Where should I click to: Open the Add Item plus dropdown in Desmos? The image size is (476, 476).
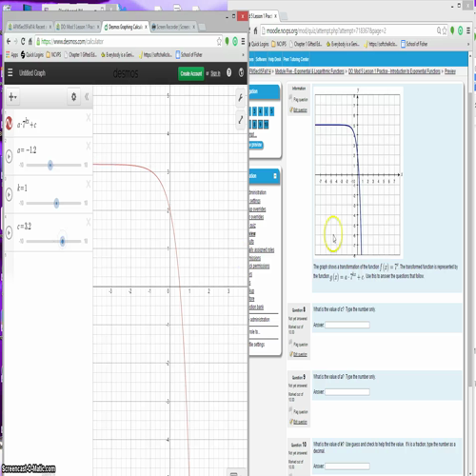point(12,97)
